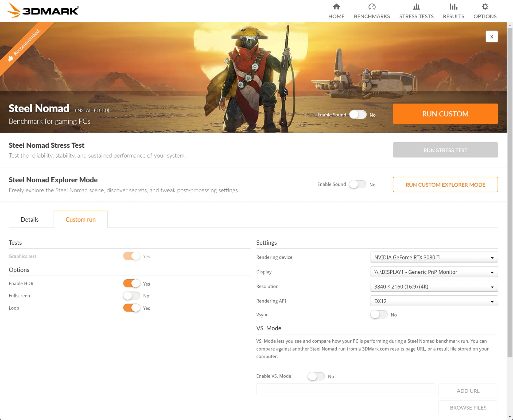
Task: Go to RESULTS in top navigation
Action: [453, 16]
